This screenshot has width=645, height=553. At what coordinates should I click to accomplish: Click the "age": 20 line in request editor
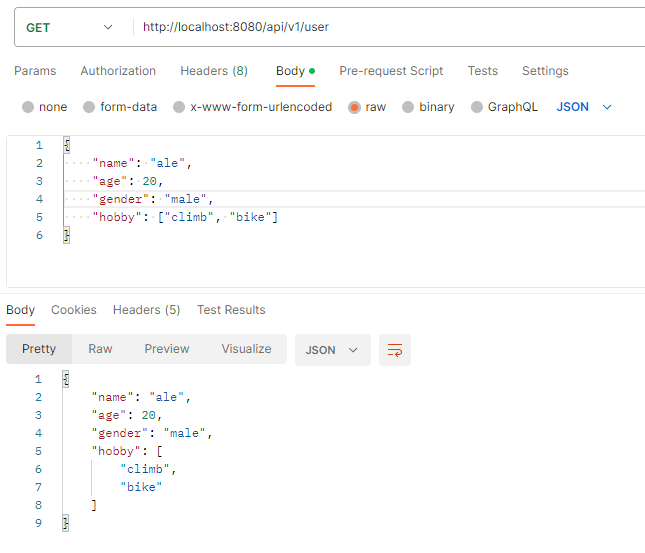[x=128, y=181]
